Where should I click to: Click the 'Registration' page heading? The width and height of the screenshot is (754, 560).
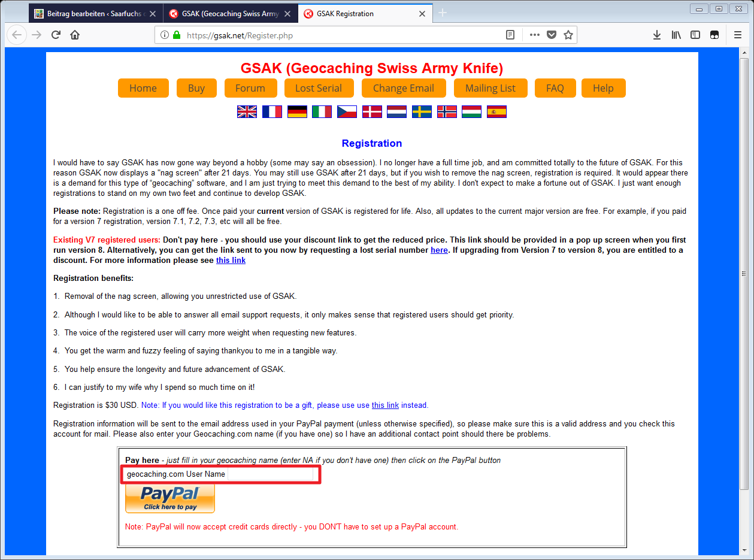coord(372,143)
